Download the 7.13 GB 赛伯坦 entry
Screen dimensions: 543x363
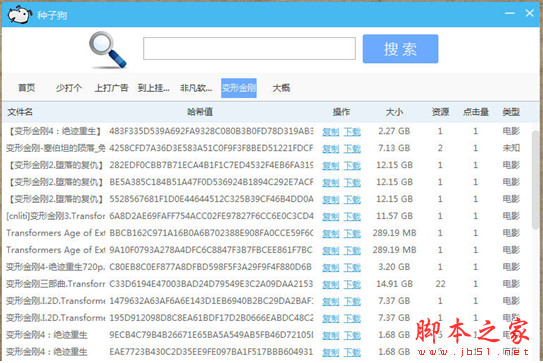(x=352, y=149)
